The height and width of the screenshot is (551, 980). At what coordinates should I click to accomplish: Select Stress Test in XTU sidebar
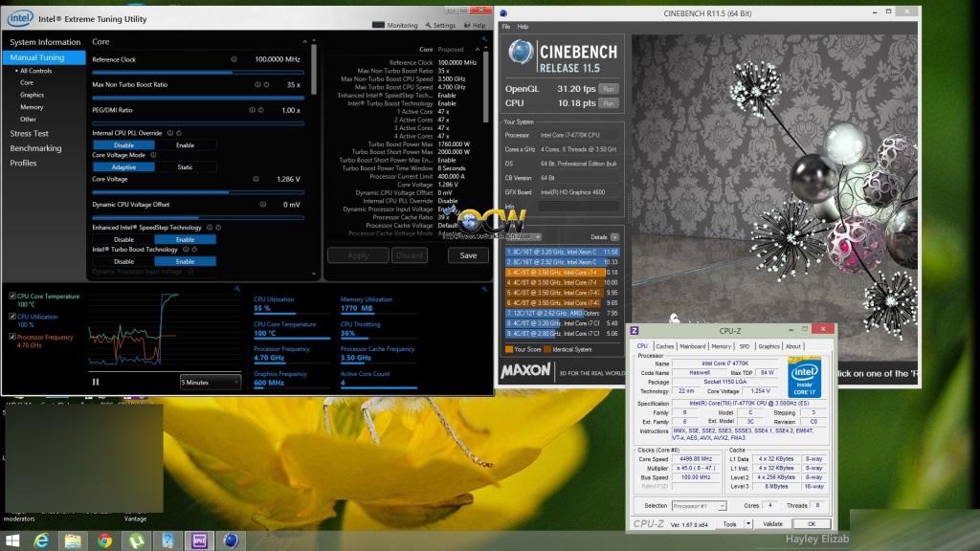[x=29, y=133]
